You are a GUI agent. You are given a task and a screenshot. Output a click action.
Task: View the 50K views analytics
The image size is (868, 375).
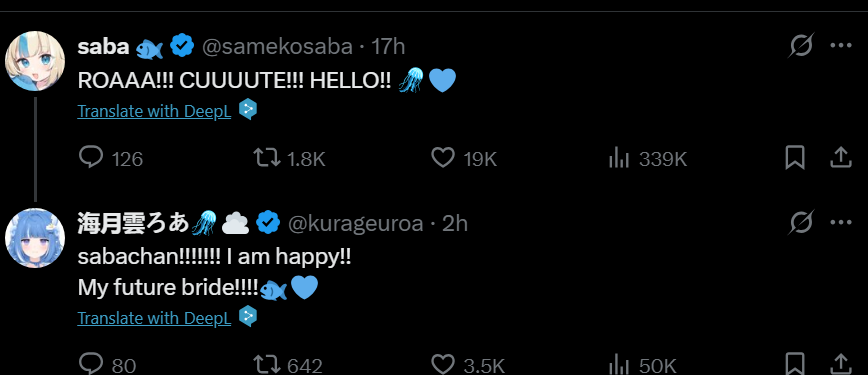(643, 365)
